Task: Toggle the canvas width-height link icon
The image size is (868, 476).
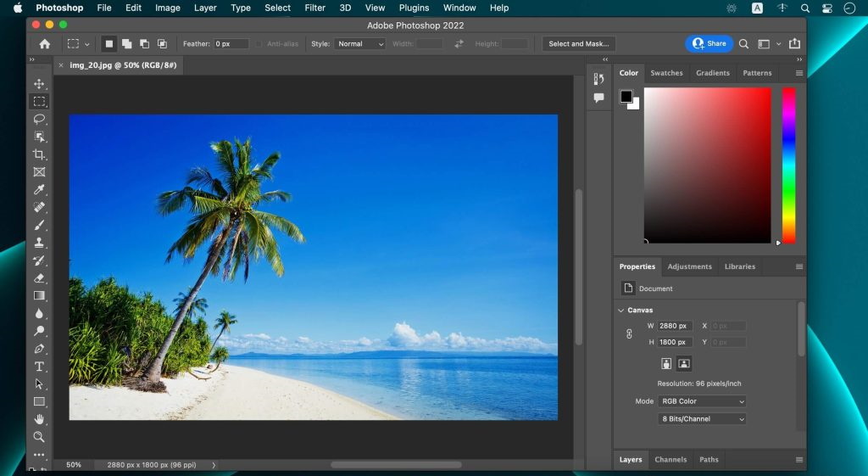Action: click(x=629, y=334)
